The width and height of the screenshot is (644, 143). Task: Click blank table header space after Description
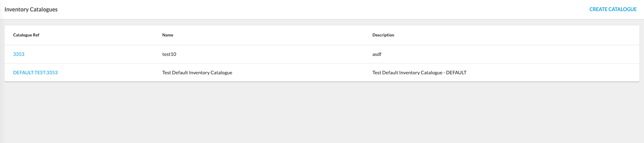(x=519, y=35)
